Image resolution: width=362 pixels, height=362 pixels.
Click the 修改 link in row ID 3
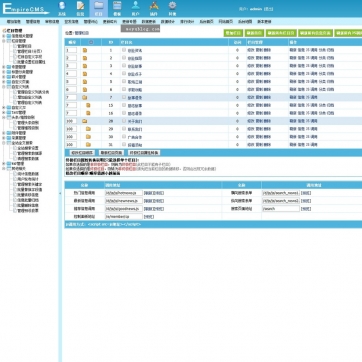coord(251,66)
